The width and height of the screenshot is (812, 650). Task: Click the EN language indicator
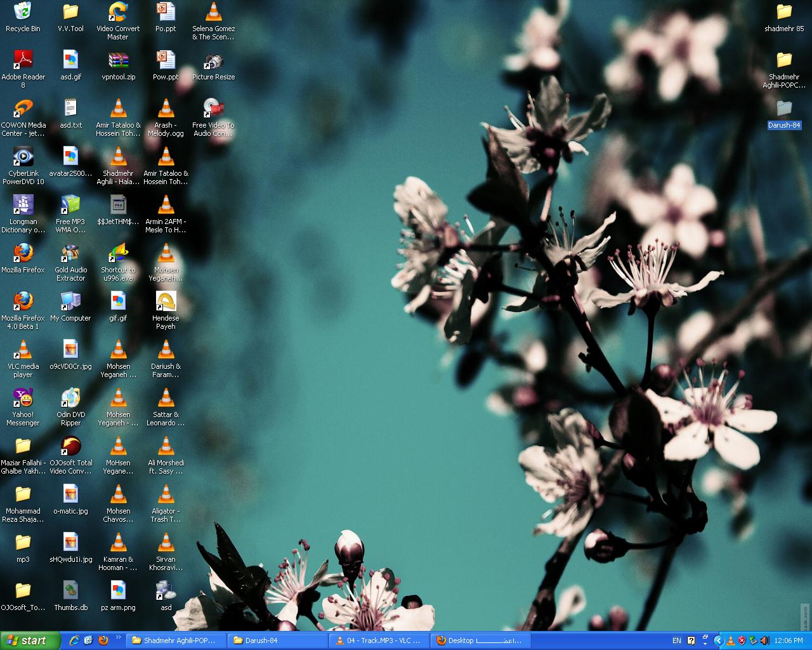[x=677, y=640]
